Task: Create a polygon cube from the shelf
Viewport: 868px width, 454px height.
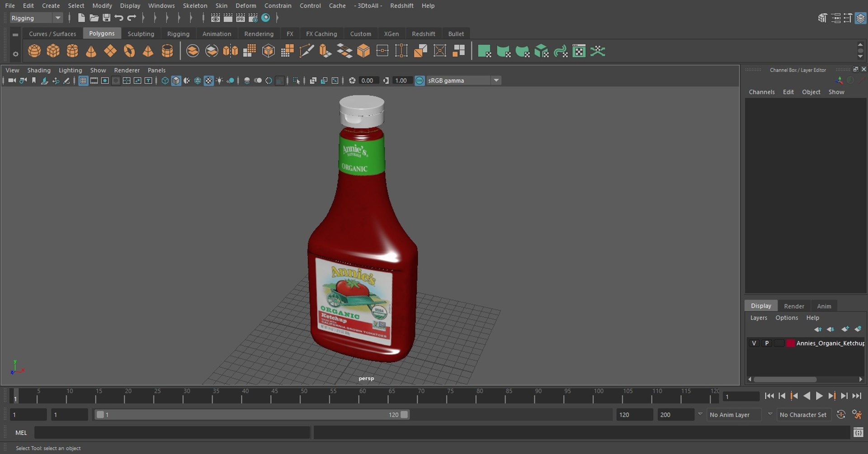Action: (53, 51)
